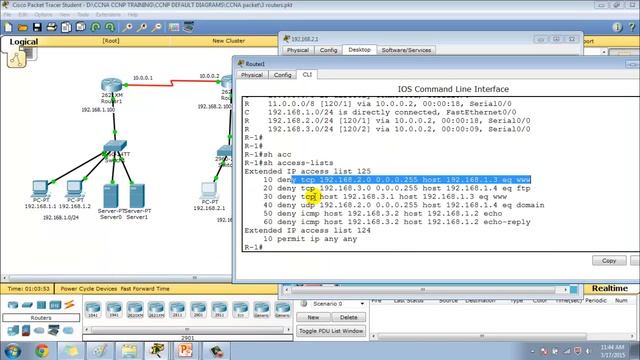Click the Save floppy disk icon
The height and width of the screenshot is (360, 640).
tap(37, 27)
